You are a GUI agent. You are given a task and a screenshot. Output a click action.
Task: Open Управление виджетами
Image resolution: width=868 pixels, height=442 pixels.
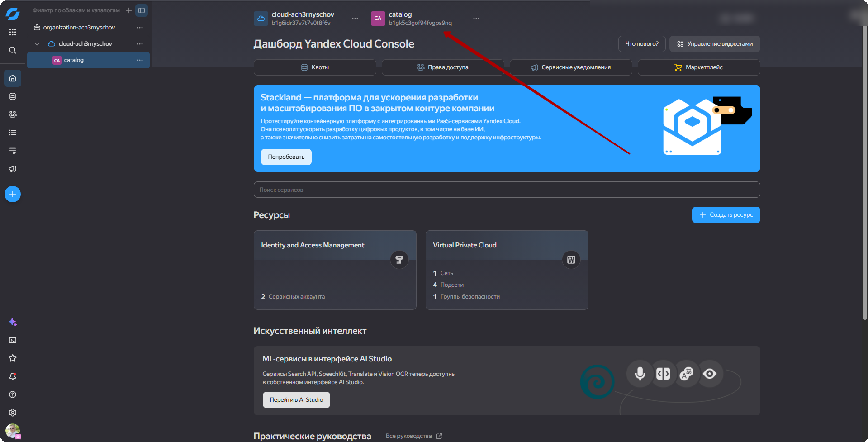[x=715, y=44]
